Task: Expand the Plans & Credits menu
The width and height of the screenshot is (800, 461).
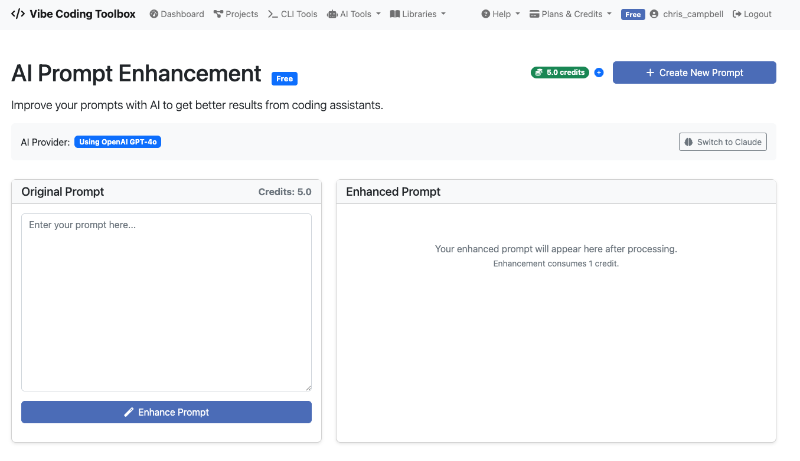Action: pos(570,14)
